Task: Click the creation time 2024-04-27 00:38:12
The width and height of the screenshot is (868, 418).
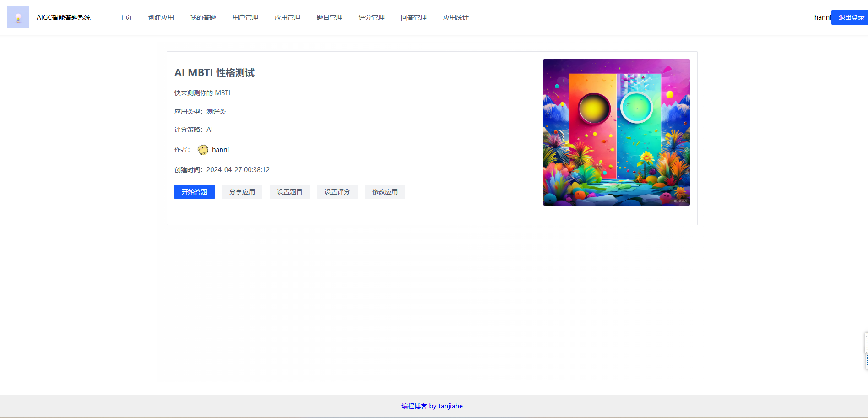Action: pos(238,170)
